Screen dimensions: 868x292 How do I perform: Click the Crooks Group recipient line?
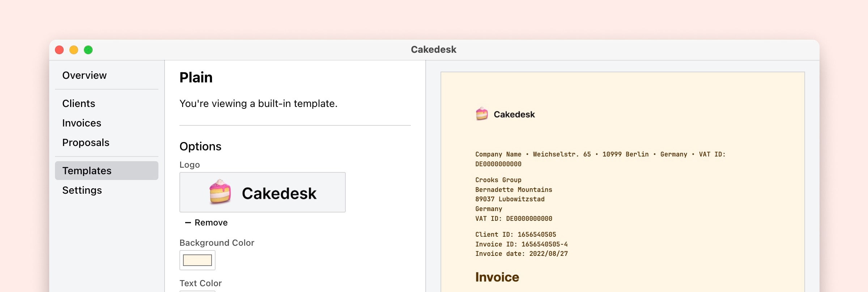498,180
